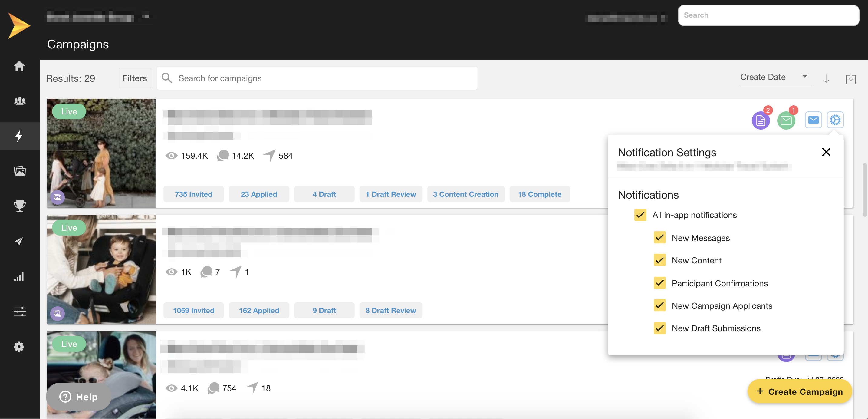The height and width of the screenshot is (419, 868).
Task: Select the 23 Applied stage
Action: (x=259, y=194)
